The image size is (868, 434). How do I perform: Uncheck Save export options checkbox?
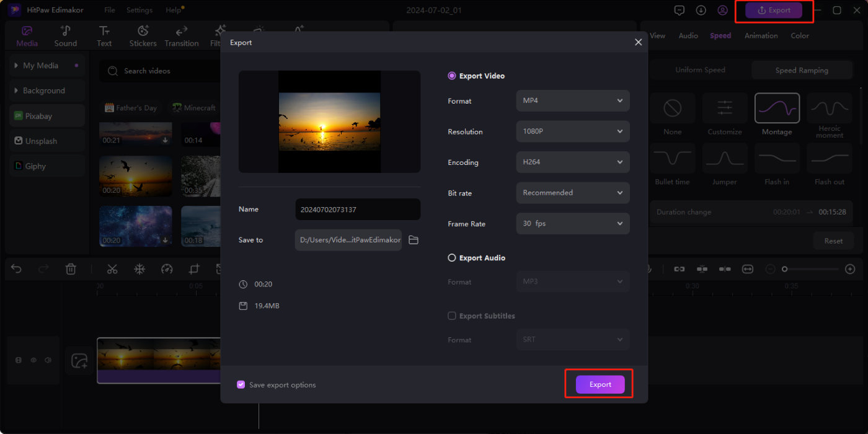241,385
